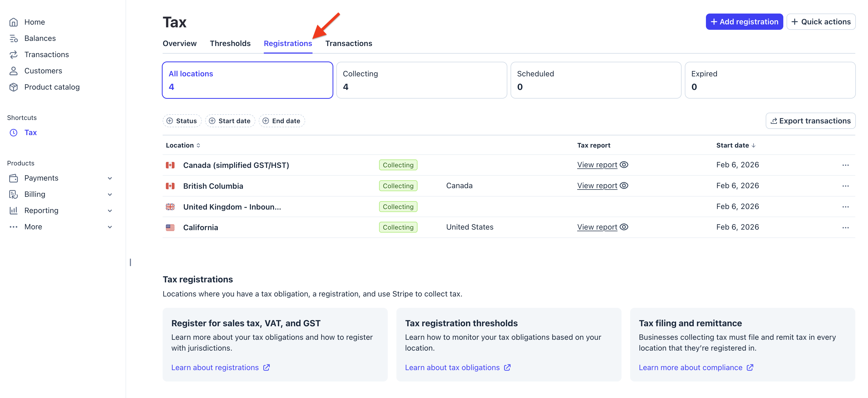Switch to the Overview tab
The width and height of the screenshot is (868, 398).
(180, 43)
